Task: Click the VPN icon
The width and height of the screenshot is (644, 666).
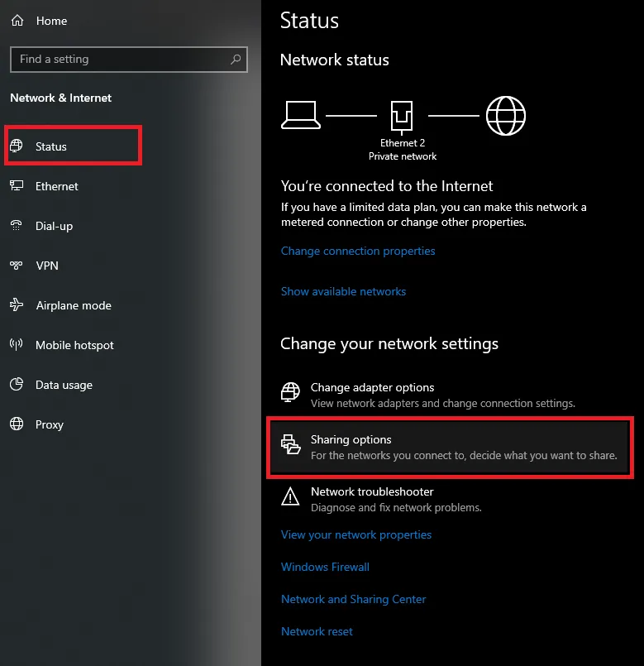Action: coord(17,266)
